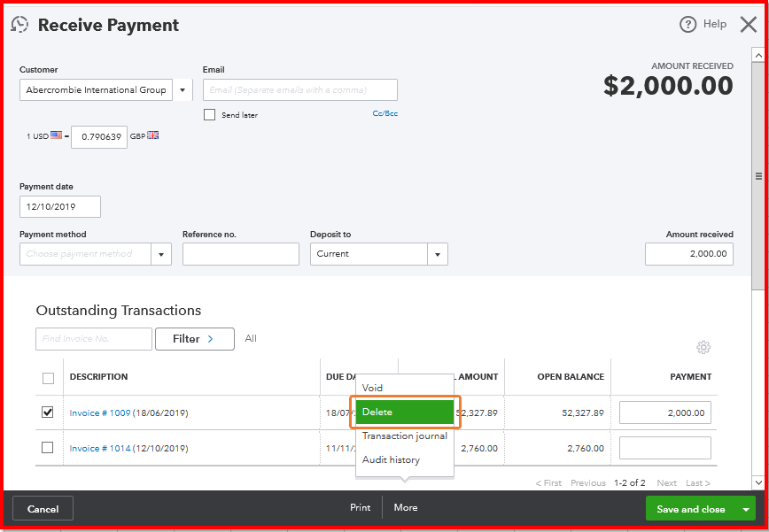Open Help using the question mark icon
769x532 pixels.
[690, 24]
